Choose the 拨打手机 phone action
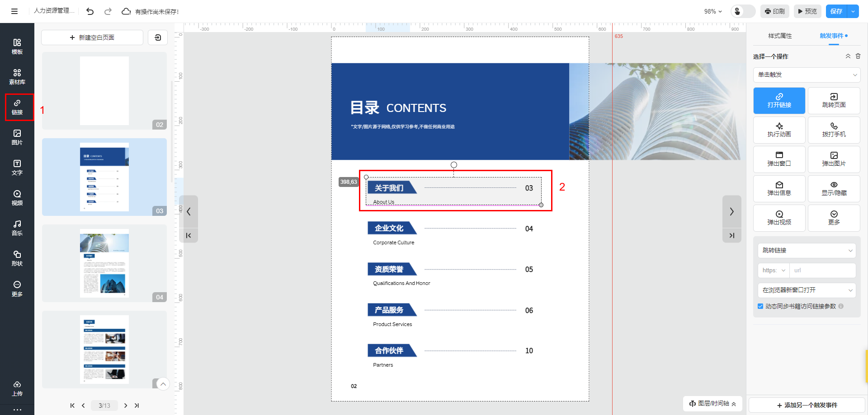 coord(834,130)
